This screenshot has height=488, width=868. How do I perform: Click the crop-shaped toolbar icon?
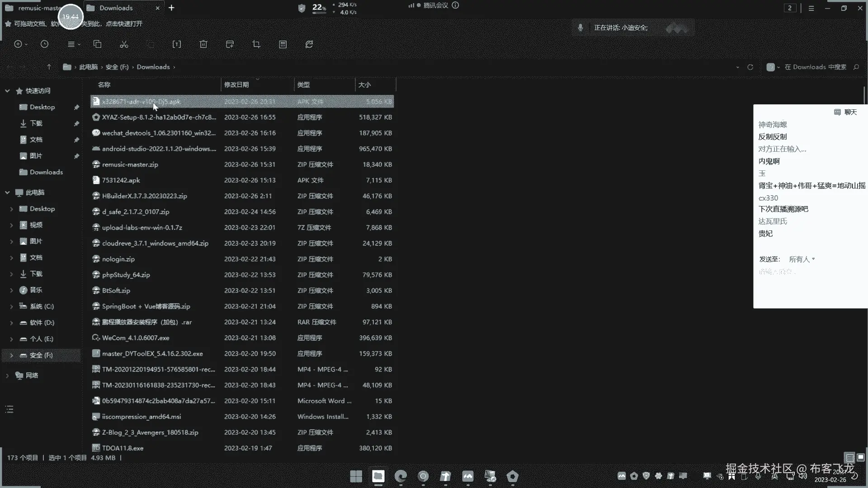[x=256, y=44]
